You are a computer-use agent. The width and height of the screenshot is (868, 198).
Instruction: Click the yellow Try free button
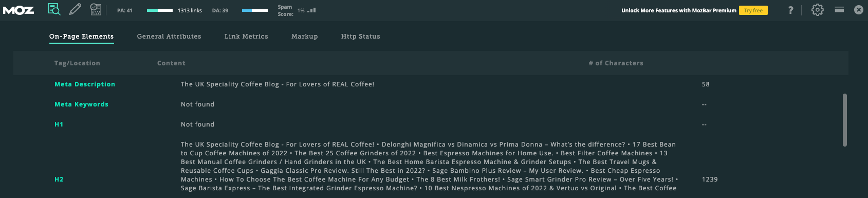pos(753,10)
